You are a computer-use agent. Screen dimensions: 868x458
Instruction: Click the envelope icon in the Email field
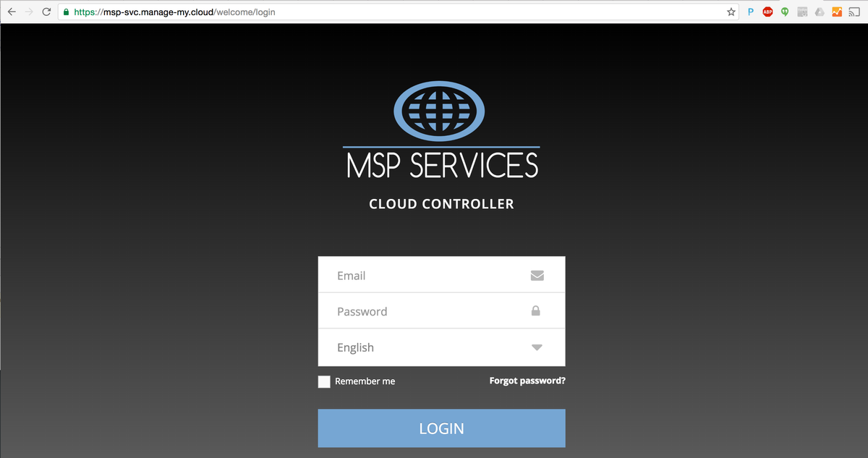(537, 275)
